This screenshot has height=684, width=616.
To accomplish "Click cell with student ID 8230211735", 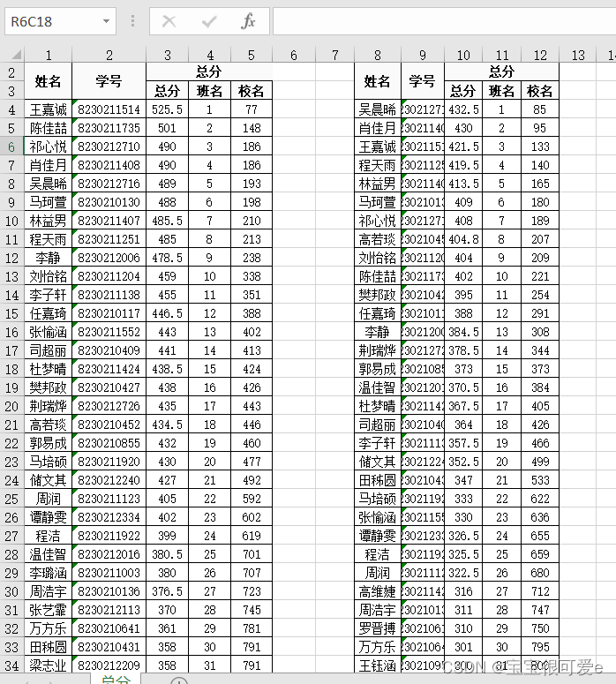I will (109, 128).
